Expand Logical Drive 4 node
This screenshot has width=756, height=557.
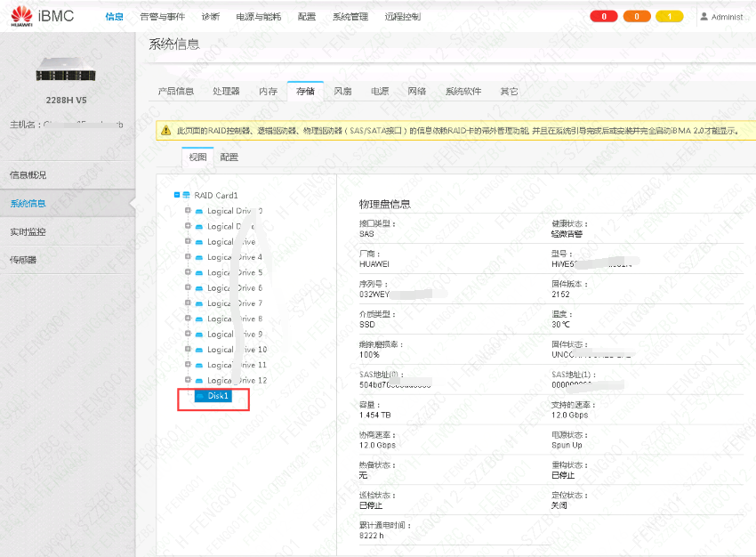(188, 256)
